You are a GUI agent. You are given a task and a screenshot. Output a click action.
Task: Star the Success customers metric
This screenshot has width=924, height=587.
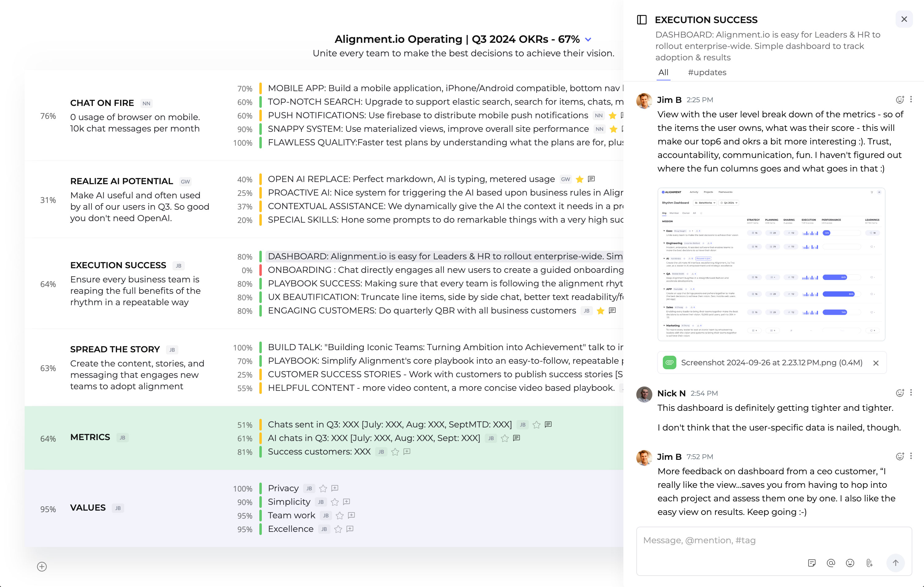pyautogui.click(x=395, y=452)
